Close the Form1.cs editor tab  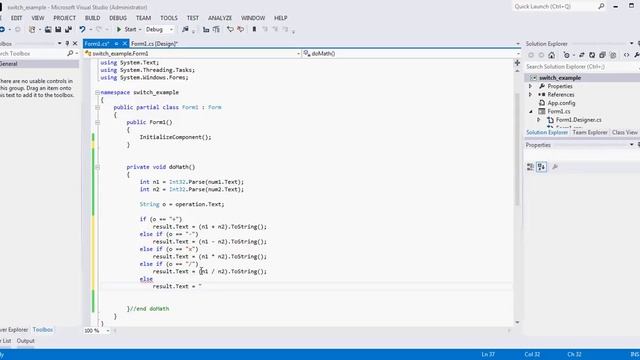coord(124,44)
